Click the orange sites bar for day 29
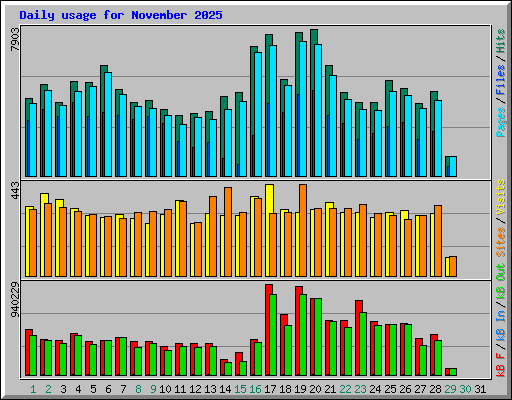This screenshot has width=512, height=400. 453,266
